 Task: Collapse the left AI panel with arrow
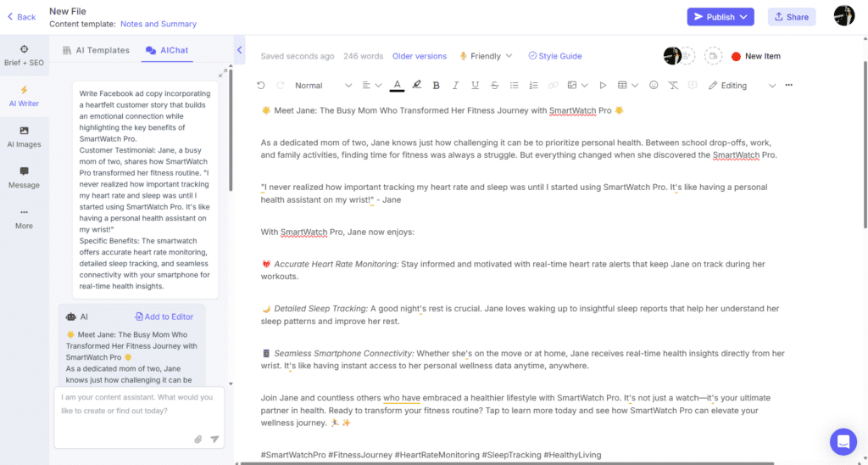point(240,50)
